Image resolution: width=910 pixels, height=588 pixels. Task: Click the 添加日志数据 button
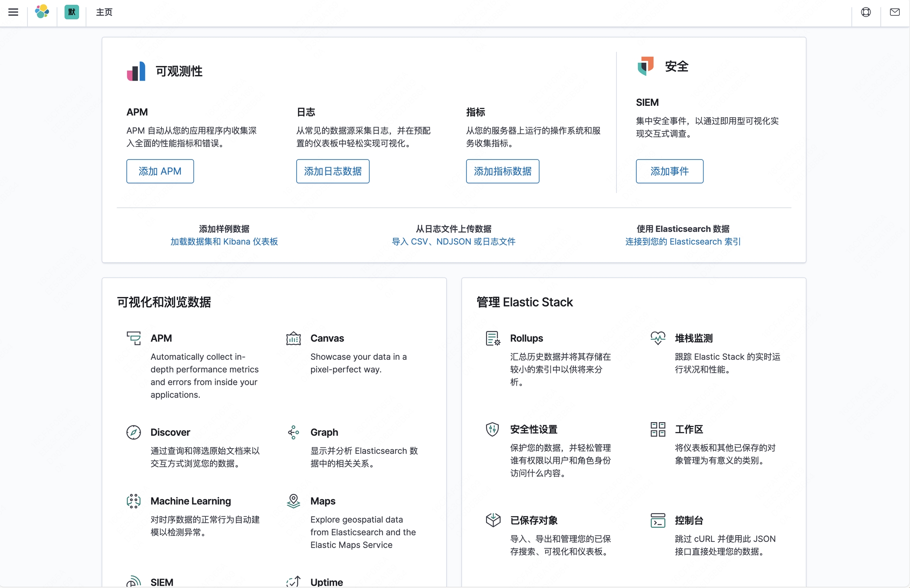pyautogui.click(x=333, y=171)
